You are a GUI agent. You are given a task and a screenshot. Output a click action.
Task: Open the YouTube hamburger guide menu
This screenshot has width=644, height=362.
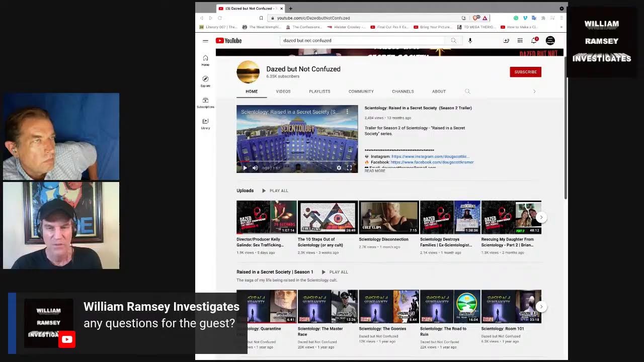[205, 41]
